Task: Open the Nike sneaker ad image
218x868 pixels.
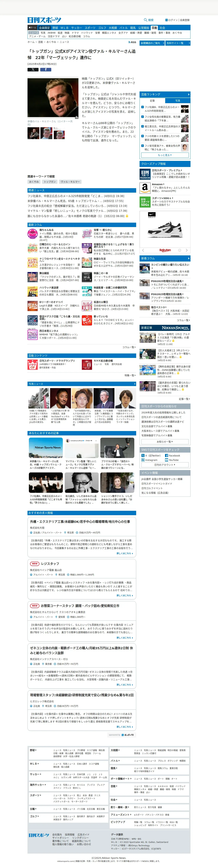Action: click(165, 230)
